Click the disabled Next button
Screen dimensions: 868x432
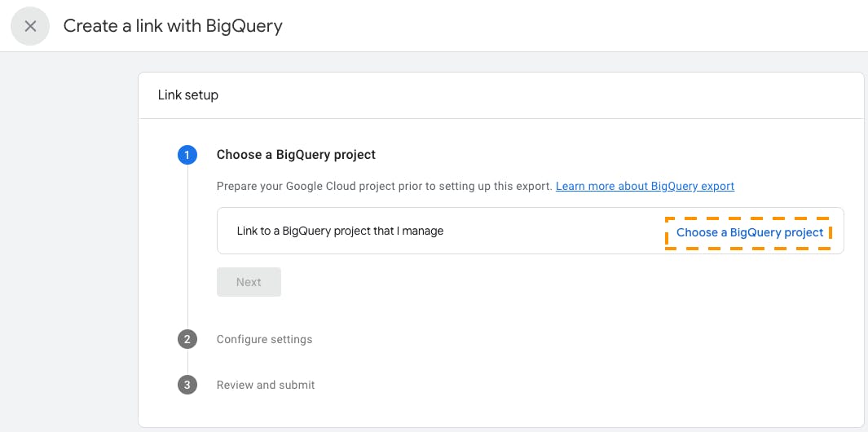[x=249, y=282]
